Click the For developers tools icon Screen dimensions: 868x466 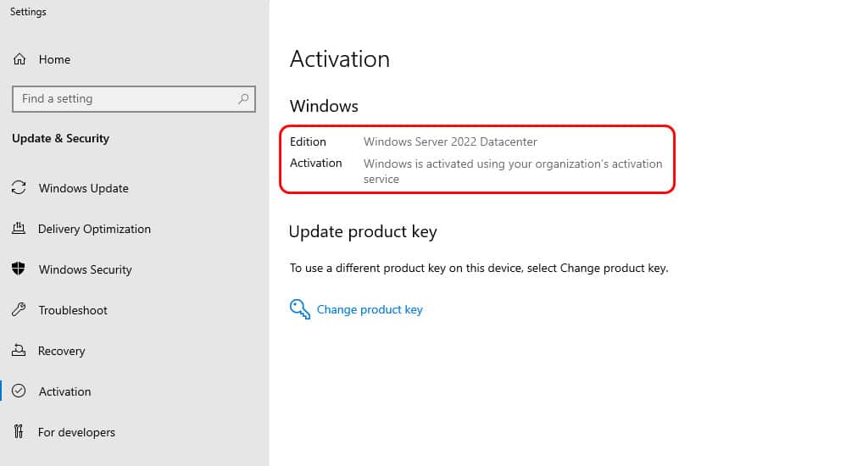19,431
